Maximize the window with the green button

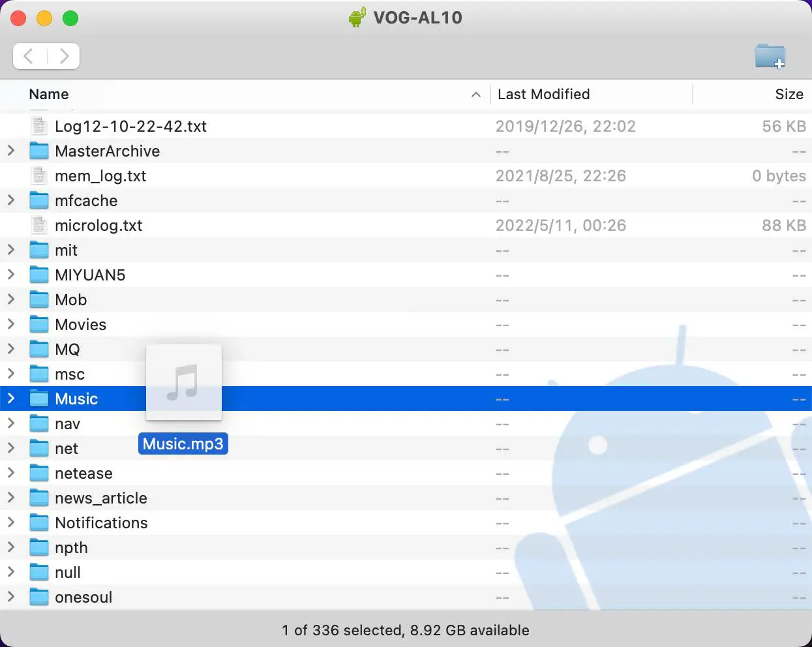pos(70,18)
